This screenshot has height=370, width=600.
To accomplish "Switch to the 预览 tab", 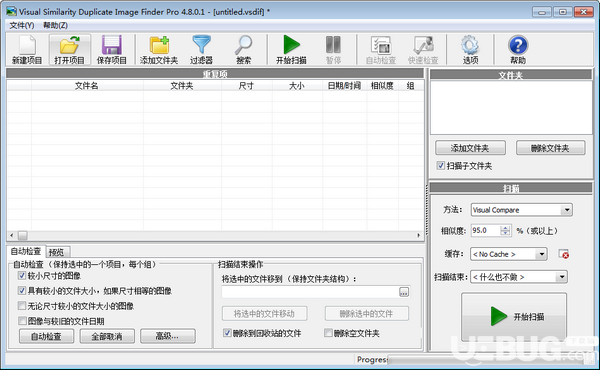I will point(57,252).
